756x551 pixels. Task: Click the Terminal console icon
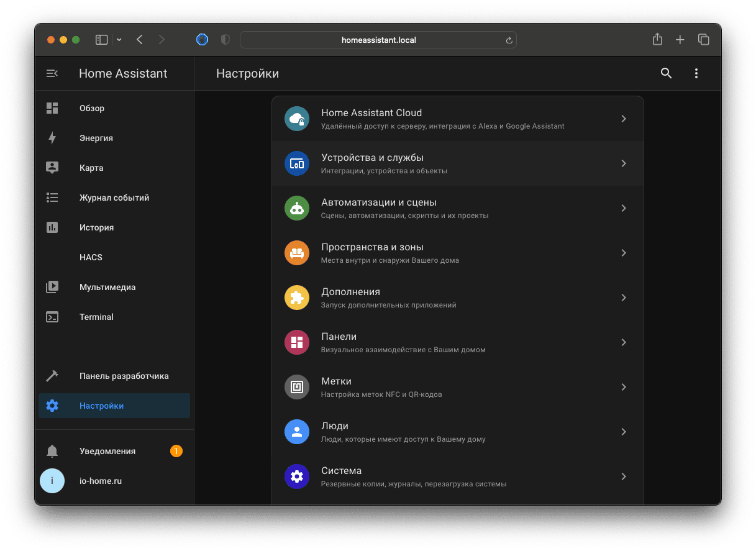[x=52, y=317]
